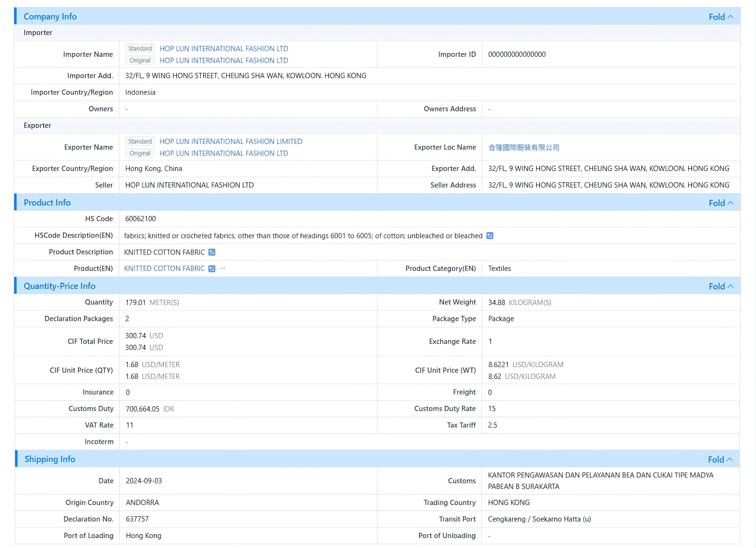The width and height of the screenshot is (756, 548).
Task: Open the original importer name link
Action: [x=224, y=61]
